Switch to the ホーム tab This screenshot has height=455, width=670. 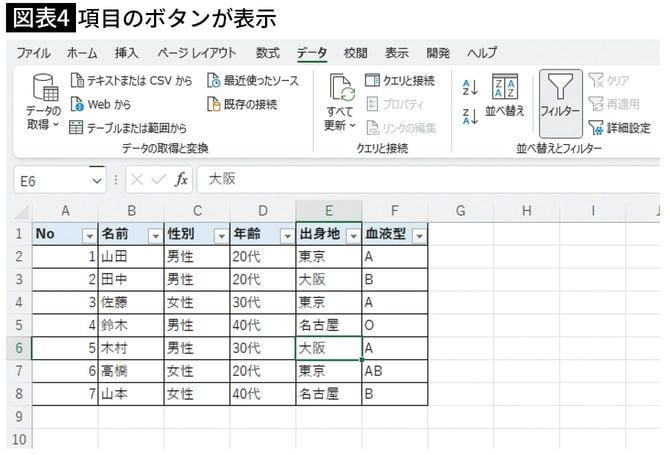point(82,53)
